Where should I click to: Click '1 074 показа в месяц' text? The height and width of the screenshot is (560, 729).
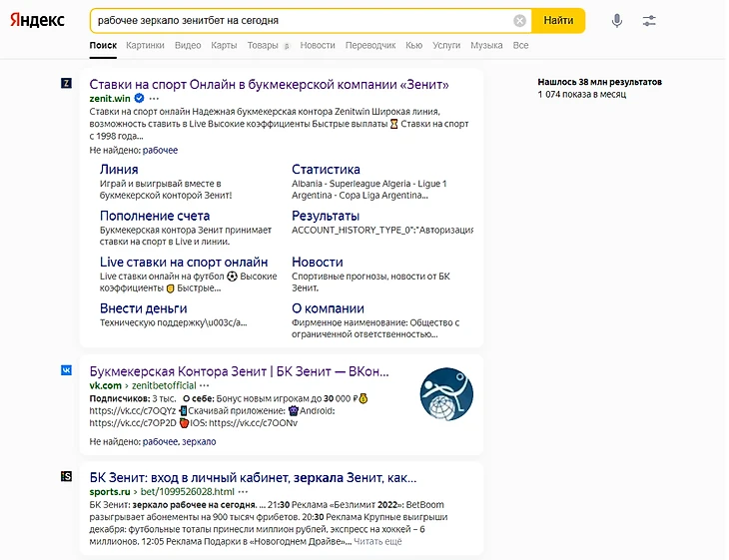581,95
